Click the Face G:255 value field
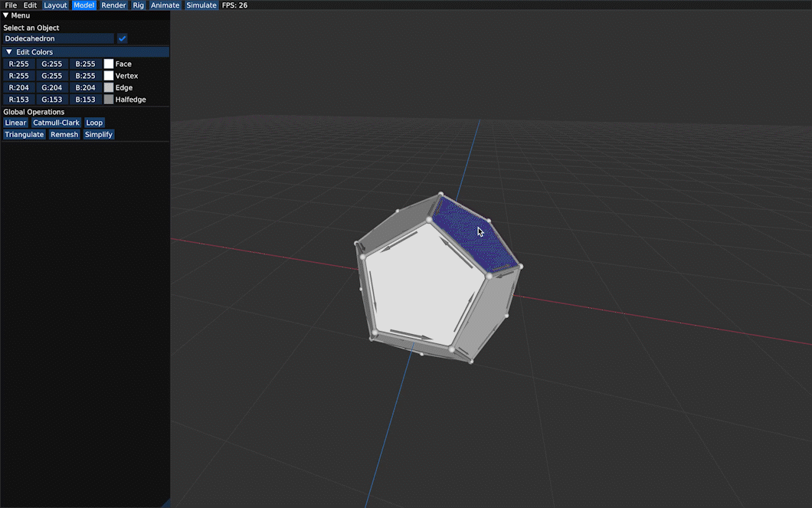Viewport: 812px width, 508px height. point(52,64)
